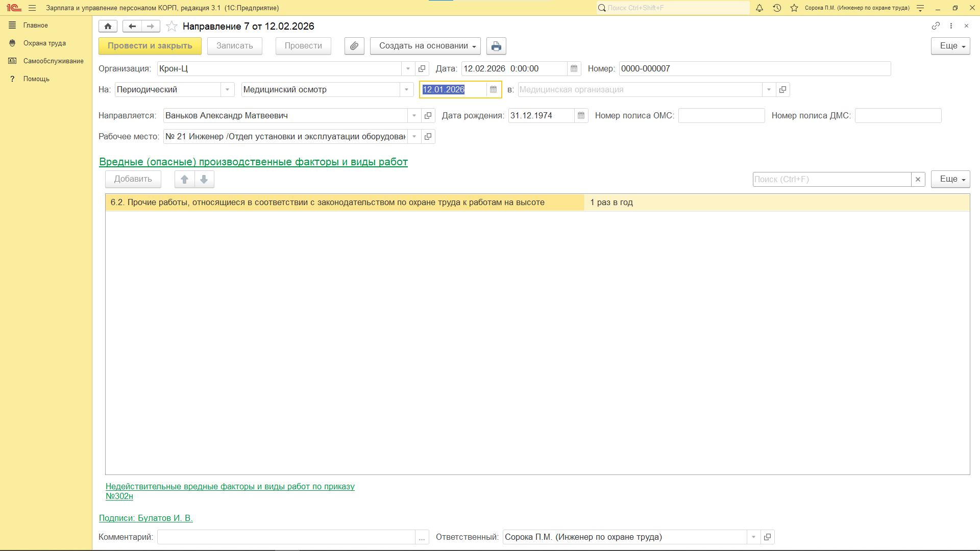Image resolution: width=980 pixels, height=551 pixels.
Task: Clear the factors search field
Action: tap(918, 179)
